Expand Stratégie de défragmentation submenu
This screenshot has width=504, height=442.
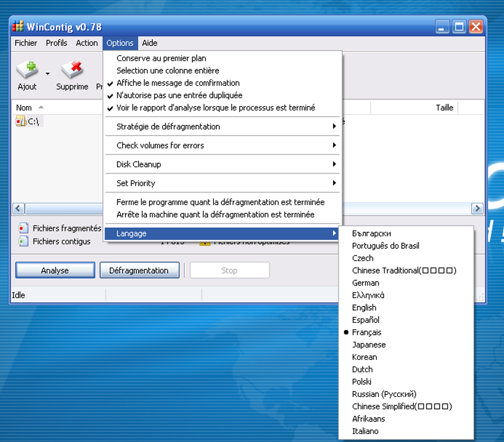point(222,126)
